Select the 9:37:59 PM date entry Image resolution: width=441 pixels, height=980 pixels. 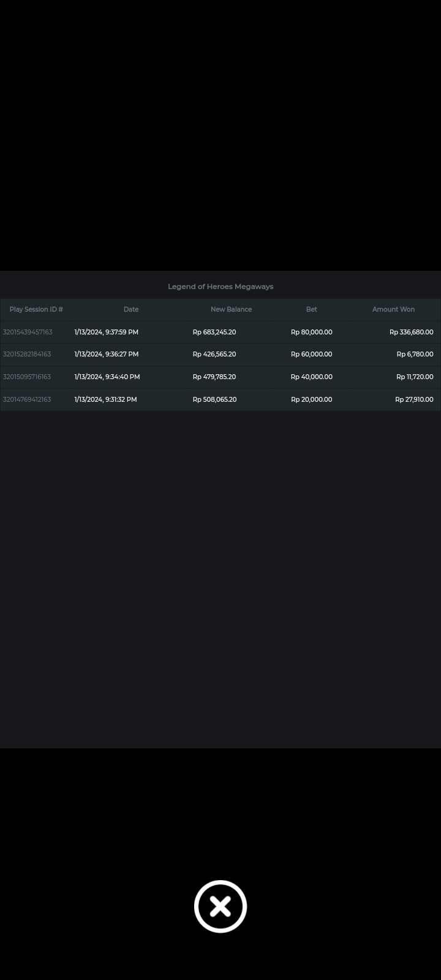(x=106, y=332)
